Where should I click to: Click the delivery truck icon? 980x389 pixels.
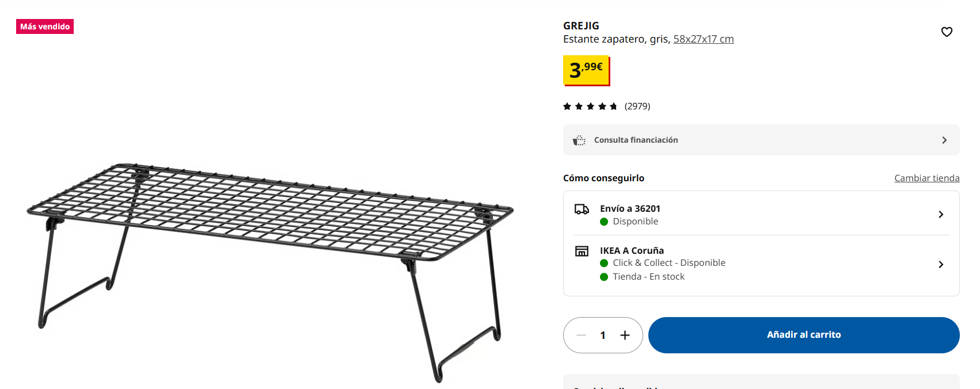point(582,209)
